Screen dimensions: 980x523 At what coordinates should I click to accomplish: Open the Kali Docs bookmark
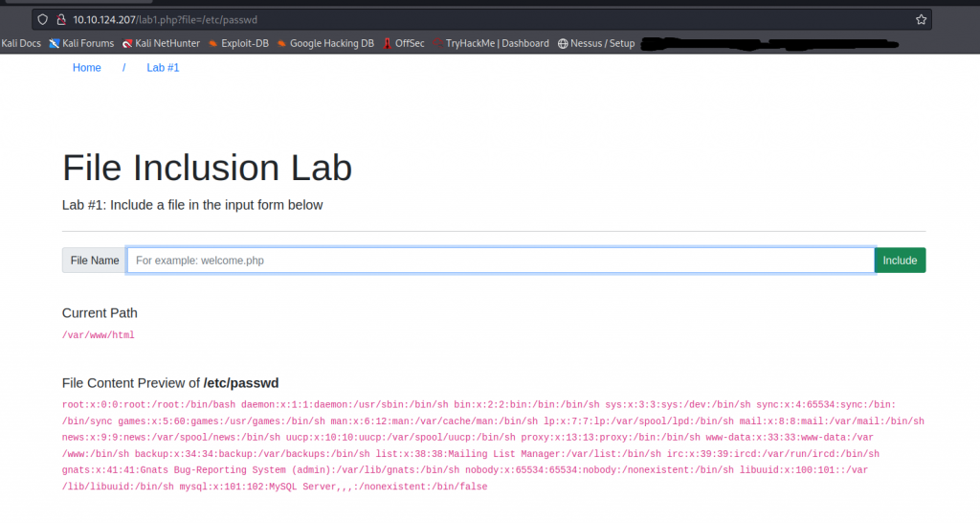point(21,43)
